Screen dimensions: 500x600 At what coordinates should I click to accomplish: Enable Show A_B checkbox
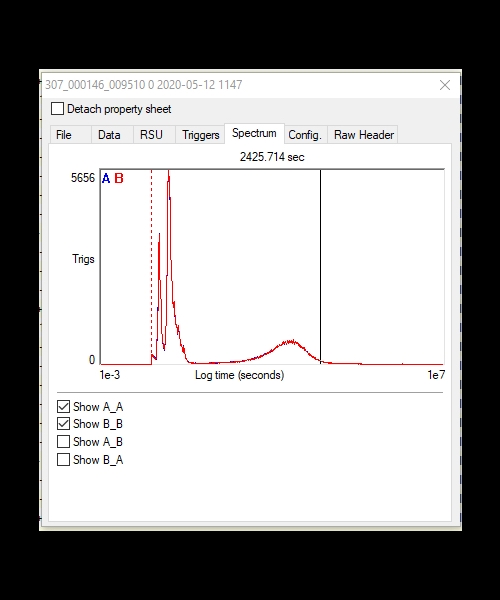tap(64, 442)
